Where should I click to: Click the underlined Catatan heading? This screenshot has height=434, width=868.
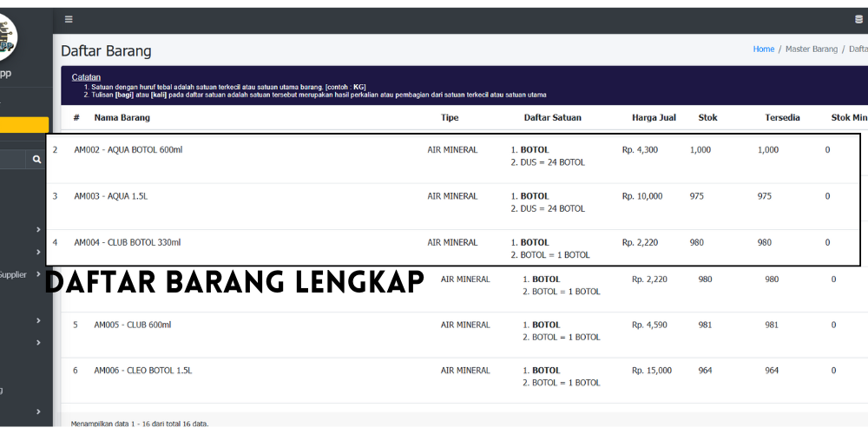[x=86, y=77]
